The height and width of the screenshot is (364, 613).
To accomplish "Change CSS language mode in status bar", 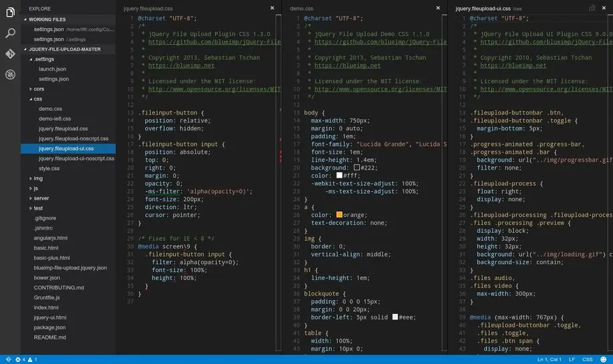I will (x=587, y=359).
